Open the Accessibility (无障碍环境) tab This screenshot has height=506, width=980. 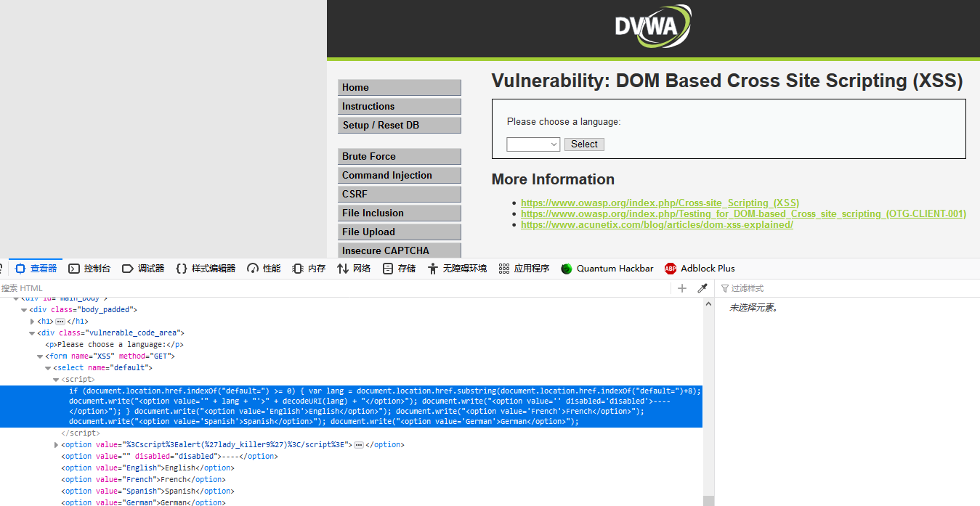click(457, 269)
